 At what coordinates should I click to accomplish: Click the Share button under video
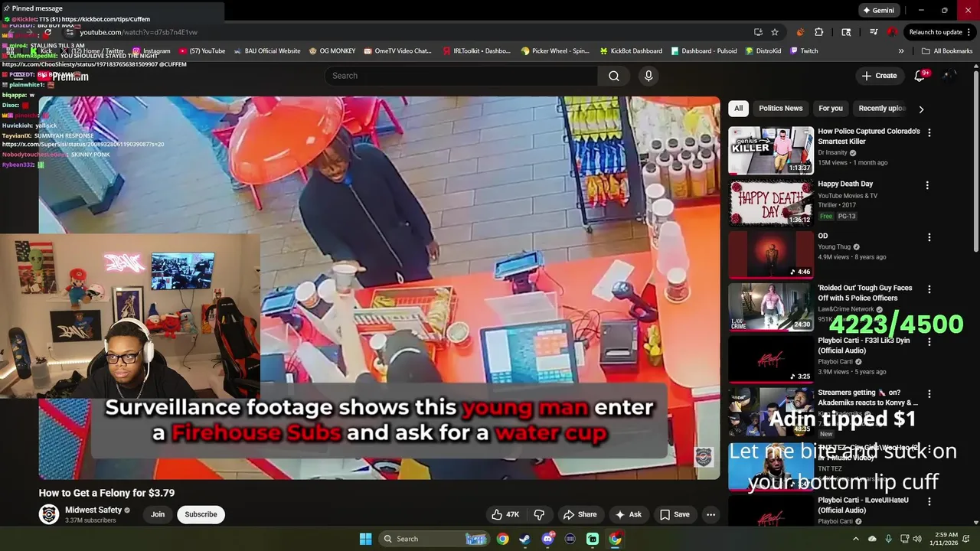(x=580, y=514)
